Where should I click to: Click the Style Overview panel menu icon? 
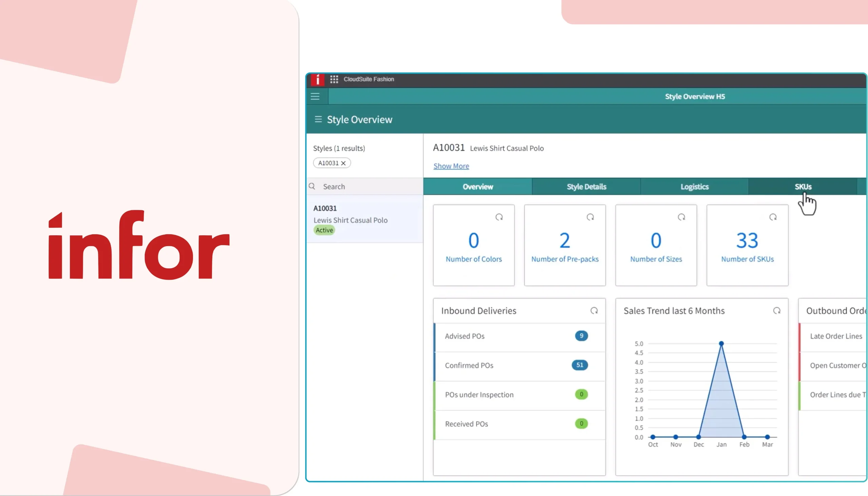318,119
